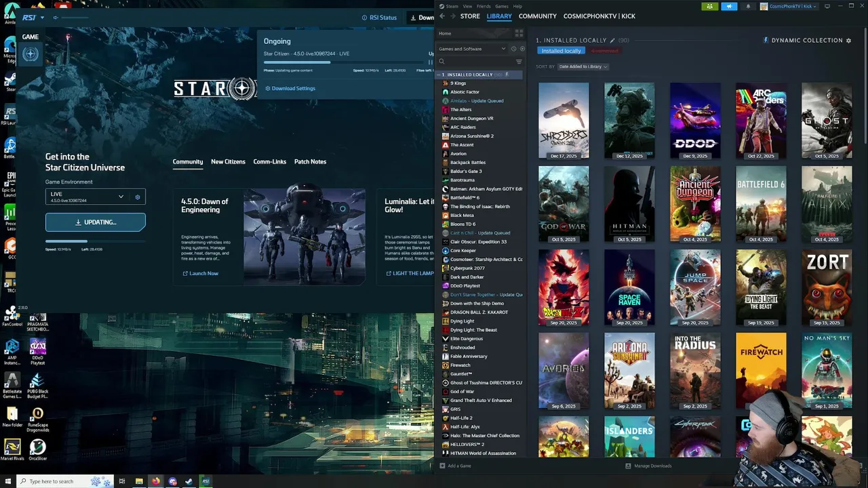Open Task View in the taskbar
The height and width of the screenshot is (488, 868).
point(122,481)
